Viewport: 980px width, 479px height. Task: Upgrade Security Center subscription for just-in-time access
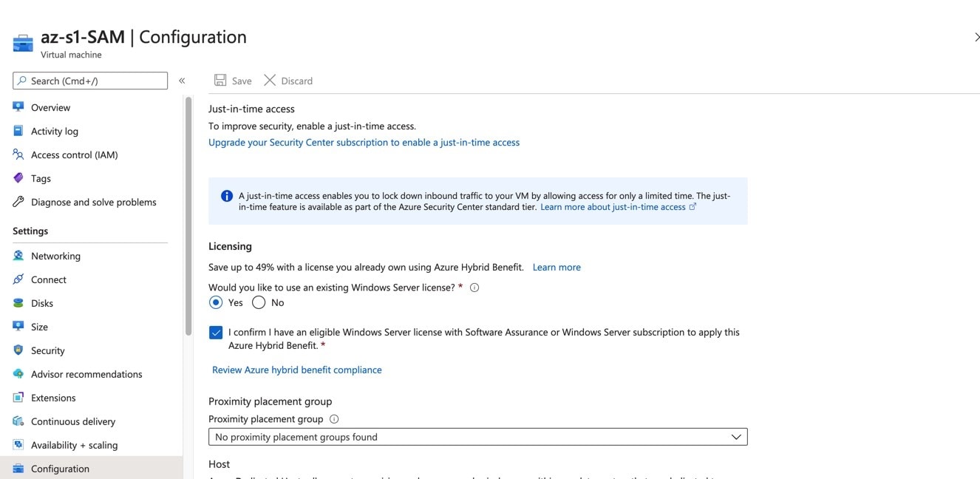tap(364, 142)
